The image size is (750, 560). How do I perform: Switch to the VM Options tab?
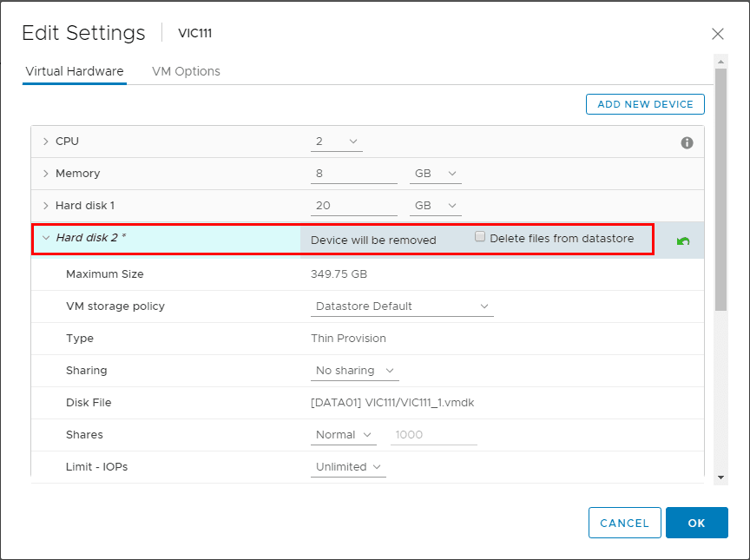point(186,71)
